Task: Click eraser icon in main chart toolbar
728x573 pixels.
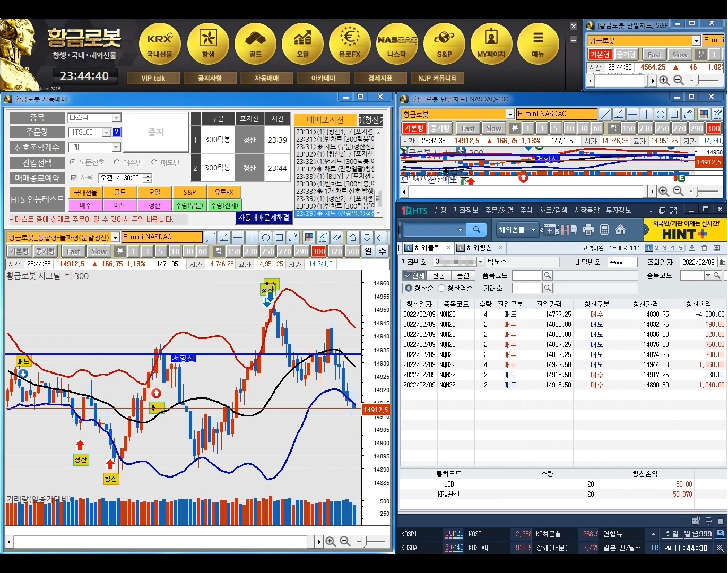Action: tap(336, 237)
